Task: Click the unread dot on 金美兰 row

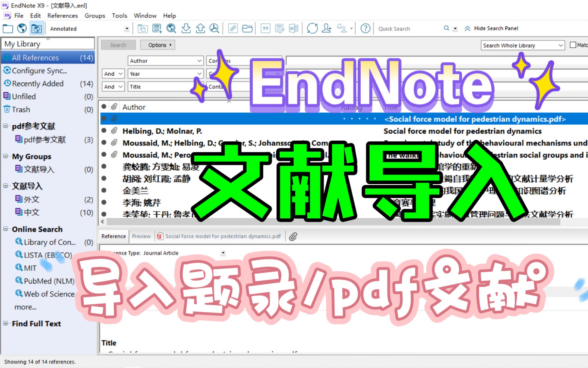Action: tap(104, 190)
